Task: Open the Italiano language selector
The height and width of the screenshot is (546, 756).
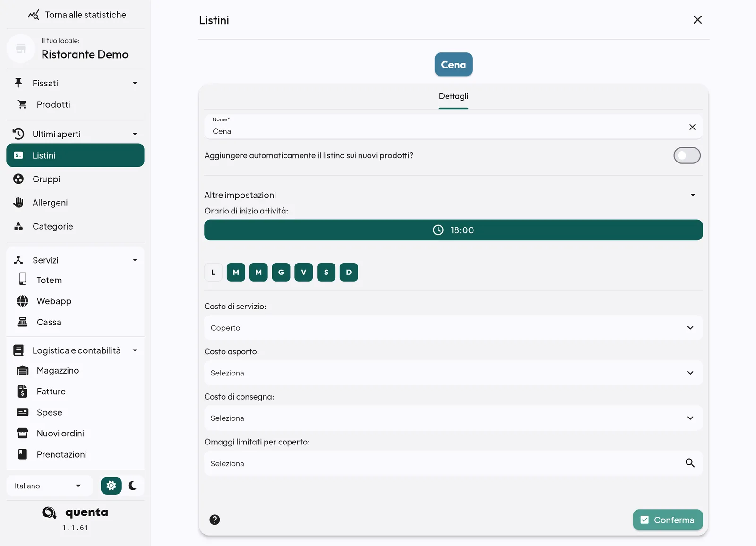Action: pyautogui.click(x=48, y=486)
